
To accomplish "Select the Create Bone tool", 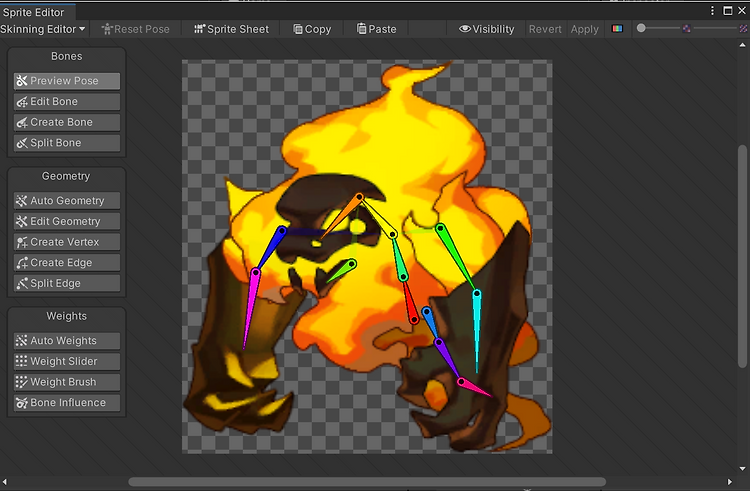I will click(x=66, y=122).
